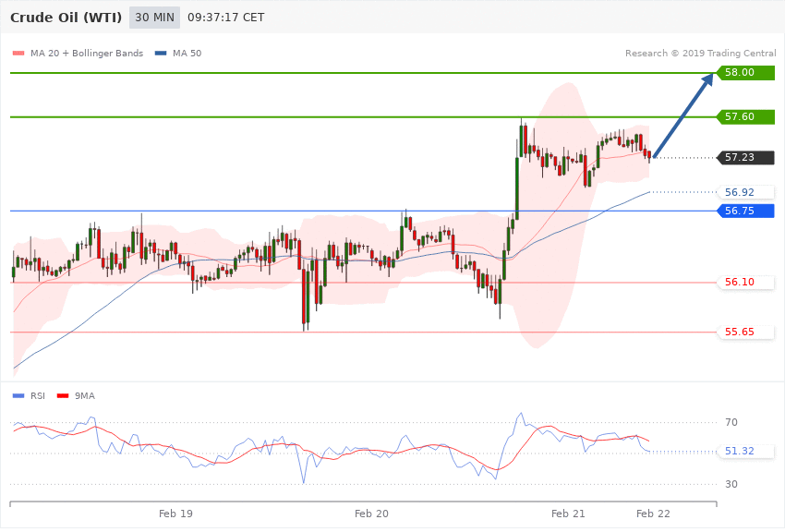Click the 57.23 current price tag
The height and width of the screenshot is (532, 785).
pos(746,158)
